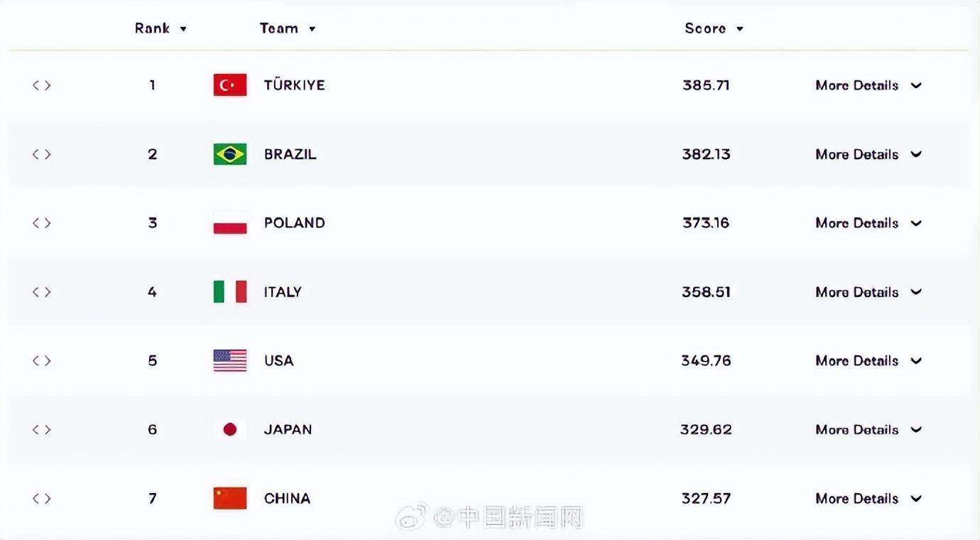Sort the table by the Rank column
The image size is (980, 540).
click(x=160, y=28)
